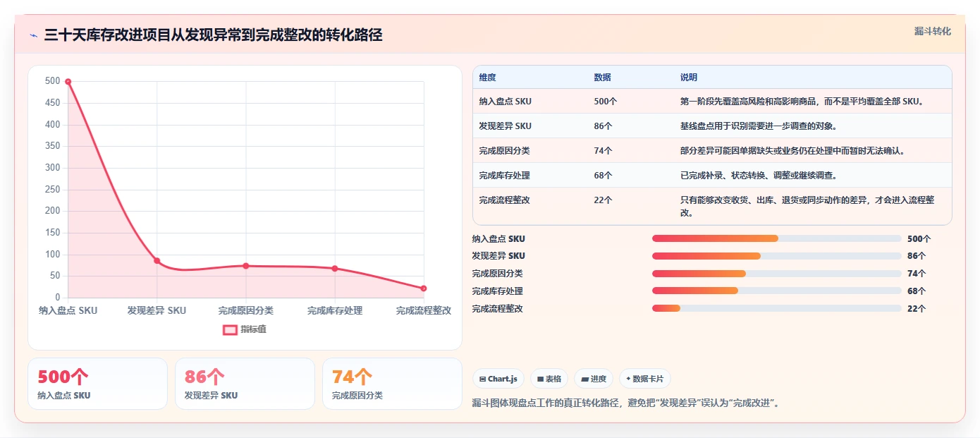Click the progress bar for 完成原因分类

coord(777,274)
